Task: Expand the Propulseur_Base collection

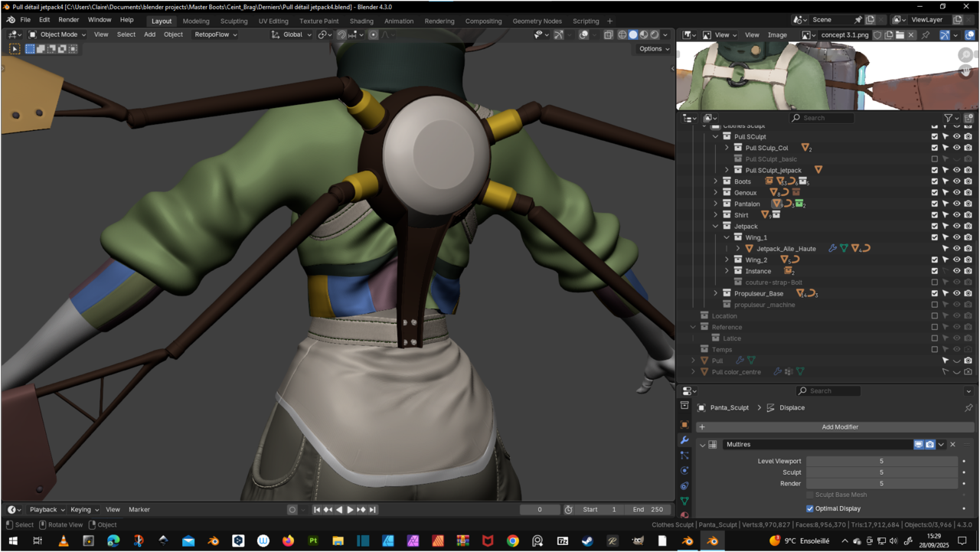Action: coord(716,293)
